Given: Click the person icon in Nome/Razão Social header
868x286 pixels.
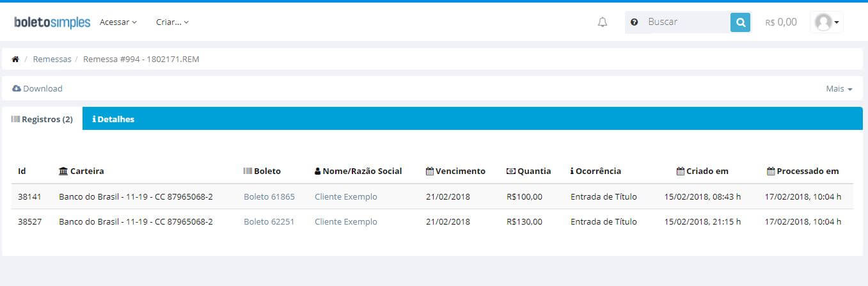Looking at the screenshot, I should (x=318, y=171).
